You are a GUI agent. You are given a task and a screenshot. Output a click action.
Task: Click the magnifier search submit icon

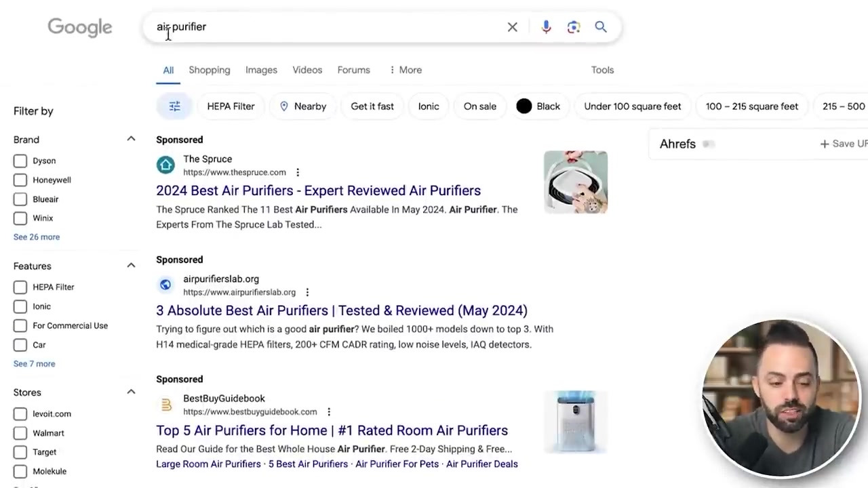click(x=601, y=27)
